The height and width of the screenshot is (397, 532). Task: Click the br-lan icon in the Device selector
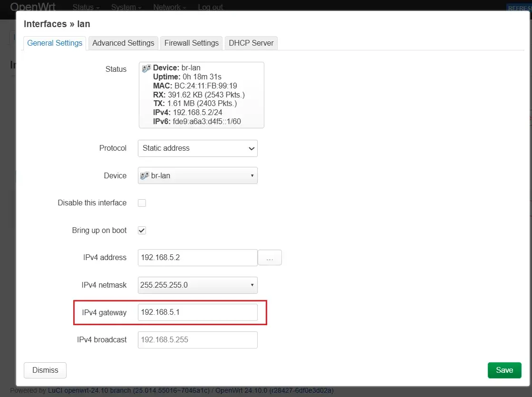click(x=145, y=175)
